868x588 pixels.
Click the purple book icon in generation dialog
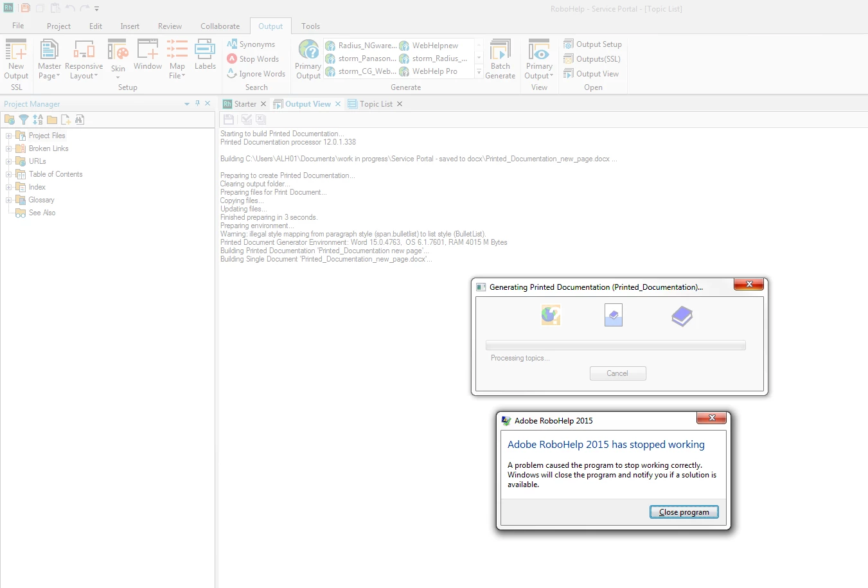682,316
